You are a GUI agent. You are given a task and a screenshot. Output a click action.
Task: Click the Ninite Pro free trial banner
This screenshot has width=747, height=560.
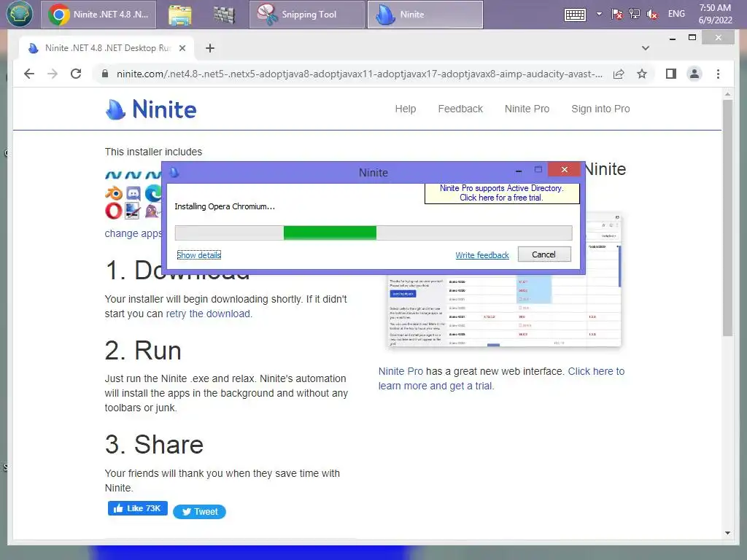tap(502, 192)
